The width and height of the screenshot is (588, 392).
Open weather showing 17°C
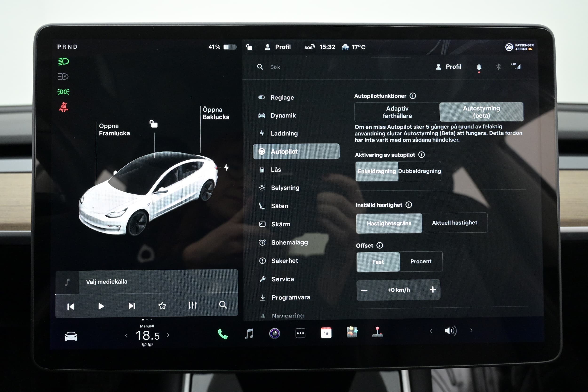coord(354,47)
